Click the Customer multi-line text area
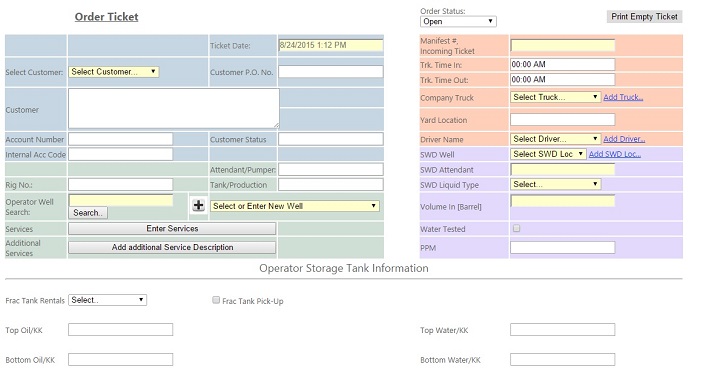Screen dimensions: 720x376 [x=174, y=108]
